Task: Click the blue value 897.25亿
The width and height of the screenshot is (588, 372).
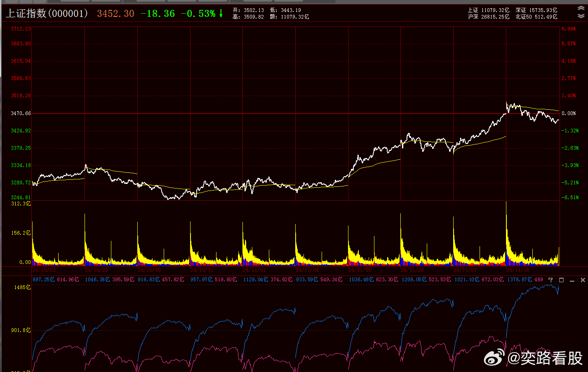Action: coord(44,280)
